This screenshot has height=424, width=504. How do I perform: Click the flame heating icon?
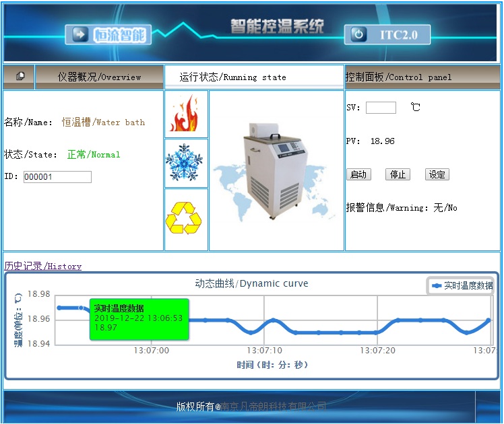coord(186,114)
